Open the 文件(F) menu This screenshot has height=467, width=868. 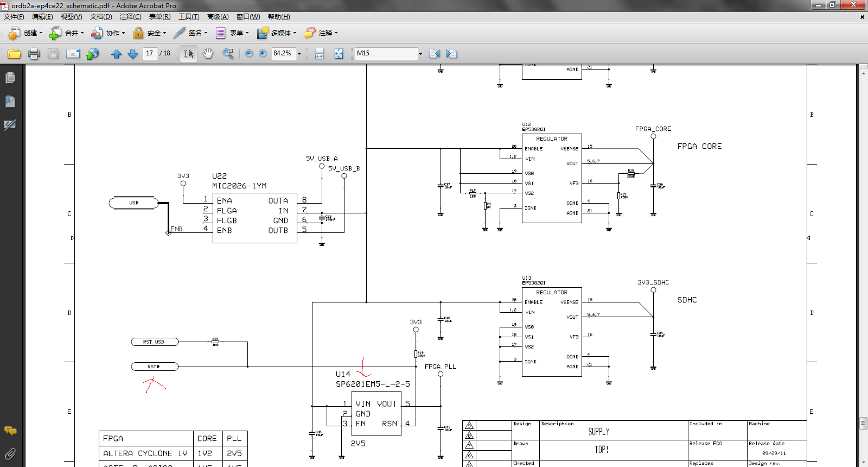pos(14,17)
